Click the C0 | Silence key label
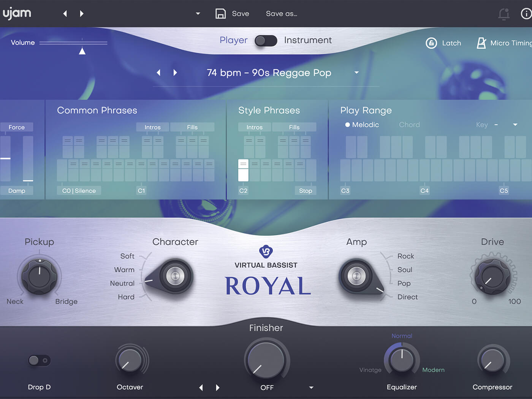Image resolution: width=532 pixels, height=399 pixels. [x=79, y=191]
